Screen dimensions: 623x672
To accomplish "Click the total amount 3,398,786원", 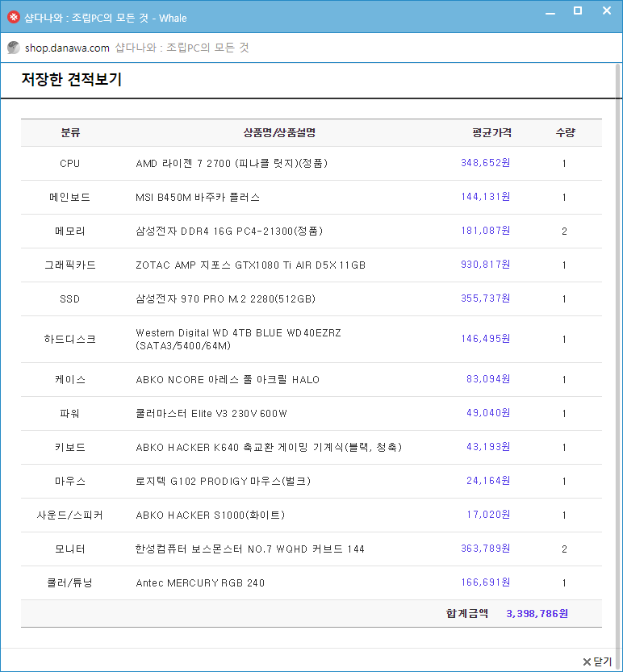I will click(537, 613).
